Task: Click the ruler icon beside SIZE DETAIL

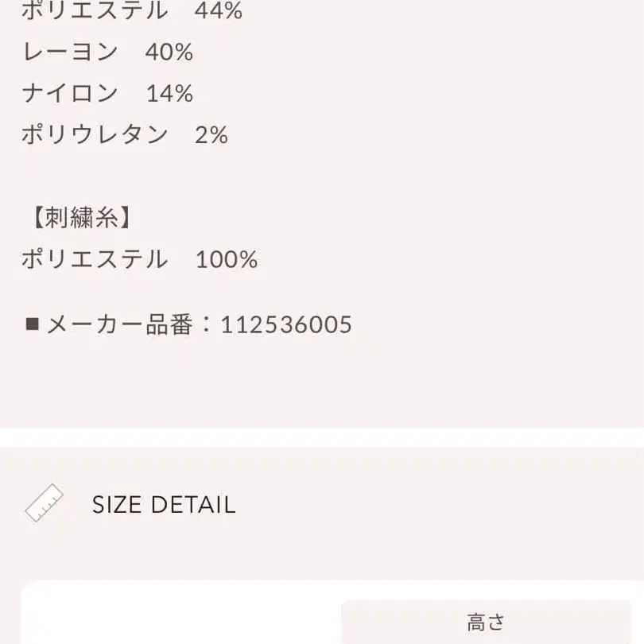Action: coord(45,502)
